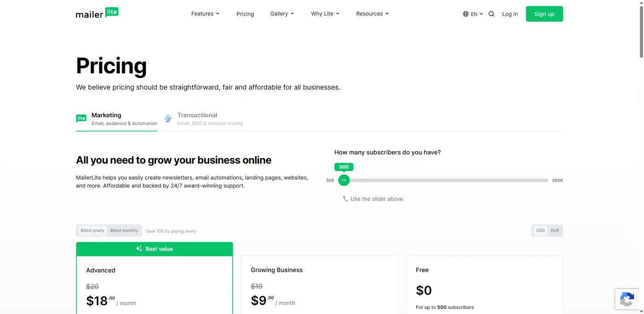
Task: Click 'For up to 500 subscribers' text
Action: [445, 307]
